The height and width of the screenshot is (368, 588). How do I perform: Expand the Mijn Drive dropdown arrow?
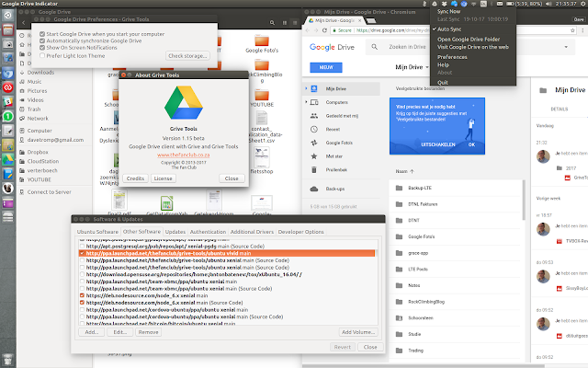pyautogui.click(x=426, y=67)
